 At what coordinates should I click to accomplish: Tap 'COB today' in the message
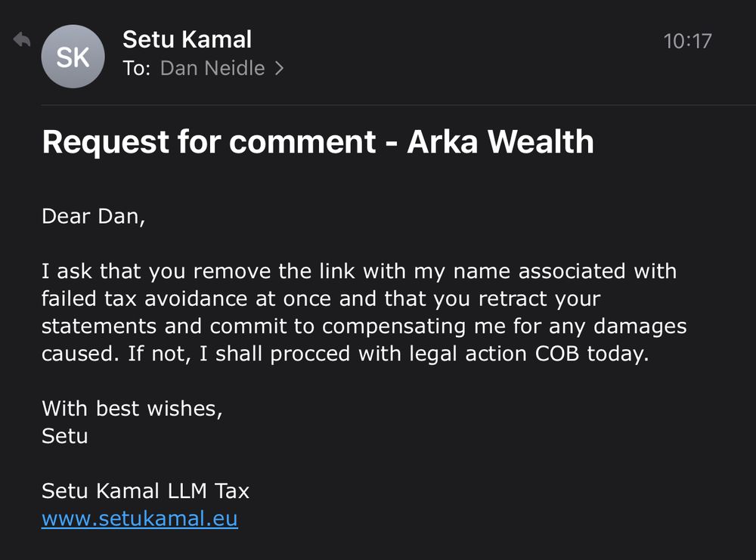tap(592, 354)
